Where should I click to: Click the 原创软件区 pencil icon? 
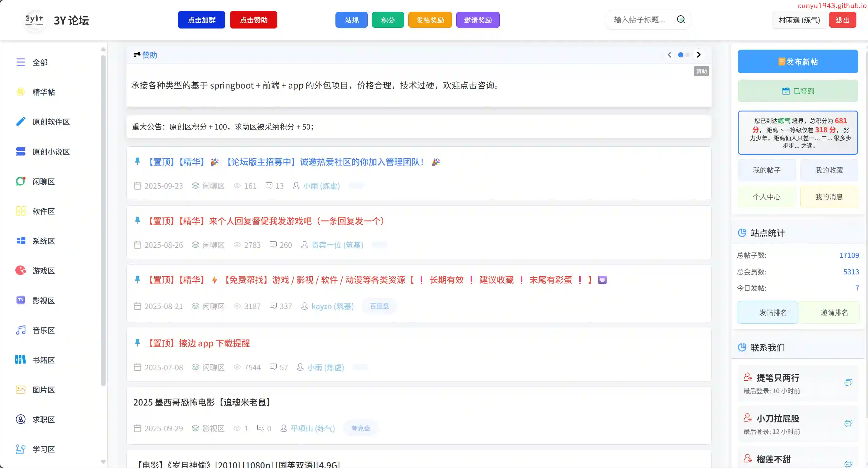tap(21, 122)
